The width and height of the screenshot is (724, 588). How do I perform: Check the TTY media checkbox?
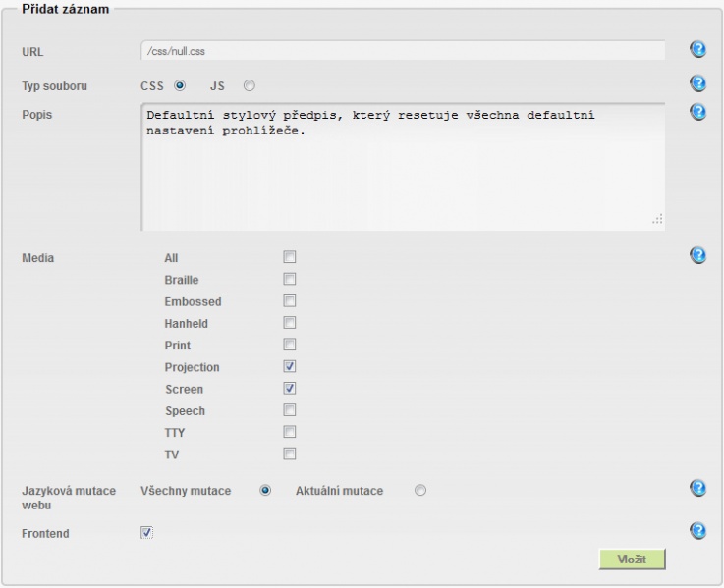coord(290,432)
